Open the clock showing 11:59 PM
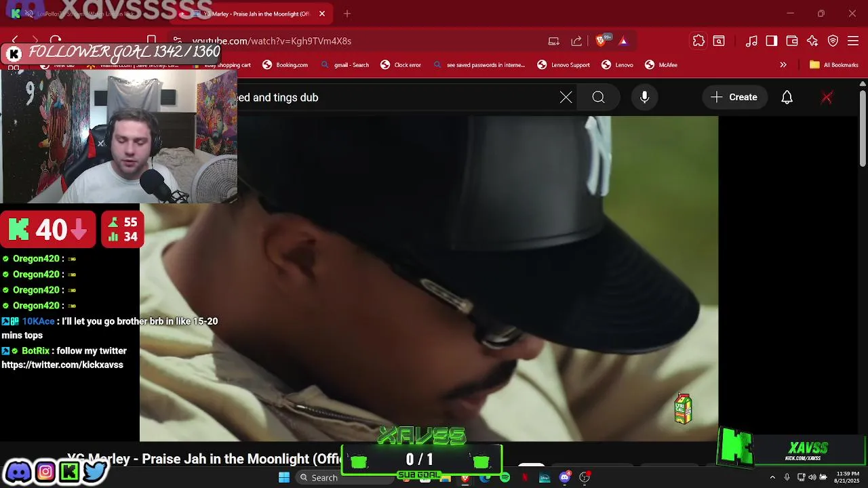The height and width of the screenshot is (488, 868). click(x=848, y=477)
